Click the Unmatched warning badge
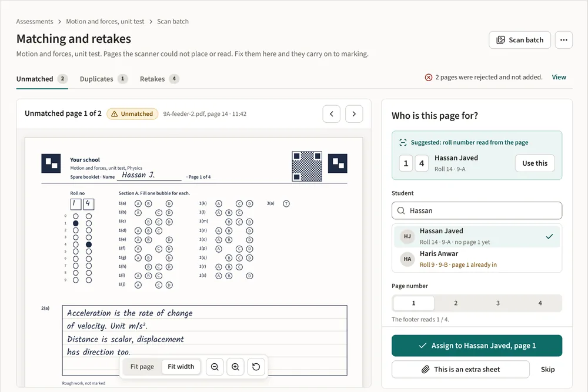Viewport: 588px width, 392px height. [132, 113]
